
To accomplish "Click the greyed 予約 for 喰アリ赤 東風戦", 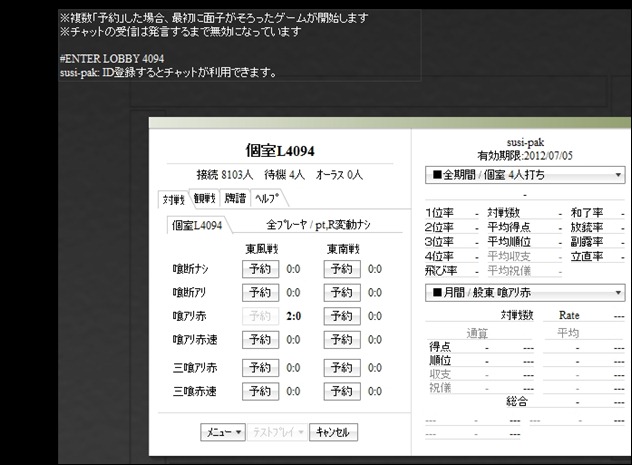I will coord(260,316).
